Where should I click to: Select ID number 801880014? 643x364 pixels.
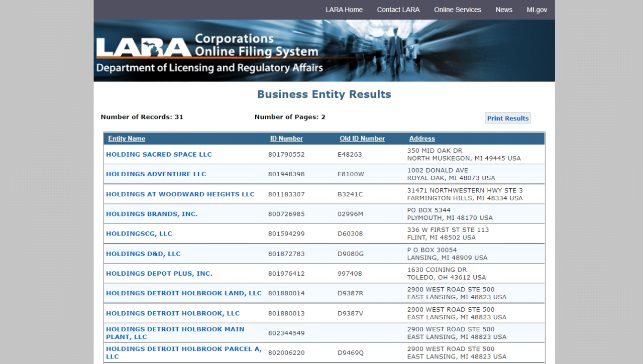point(286,293)
